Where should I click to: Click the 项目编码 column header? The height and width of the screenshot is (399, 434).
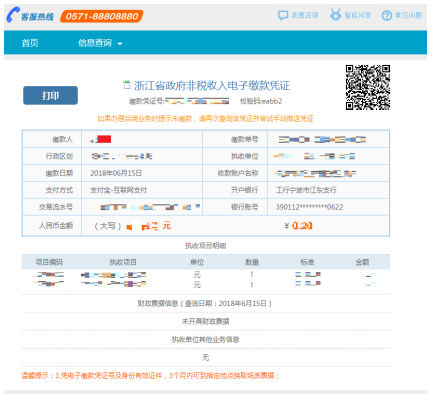coord(49,262)
